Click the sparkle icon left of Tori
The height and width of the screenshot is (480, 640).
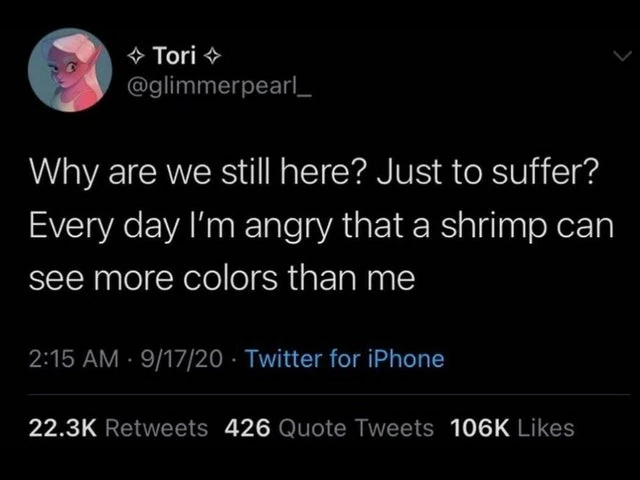[136, 57]
